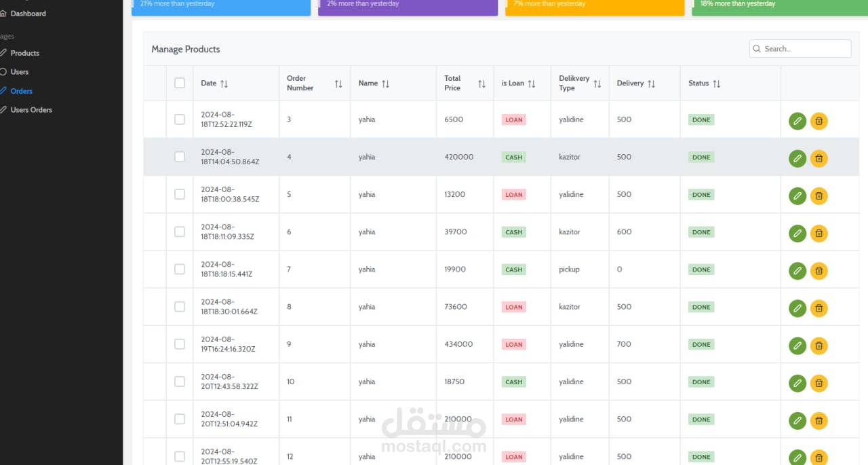Go to Products page in sidebar
Screen dimensions: 868x465
(24, 53)
